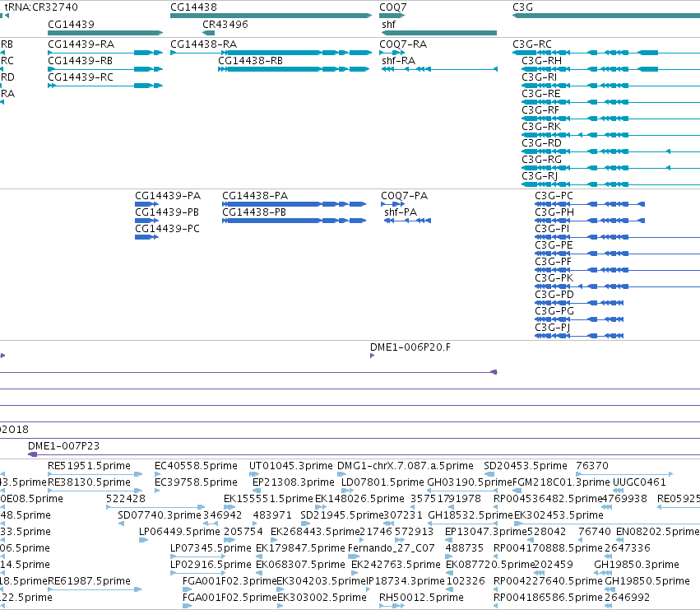
Task: Click protein label CG14438-PB
Action: coord(254,212)
